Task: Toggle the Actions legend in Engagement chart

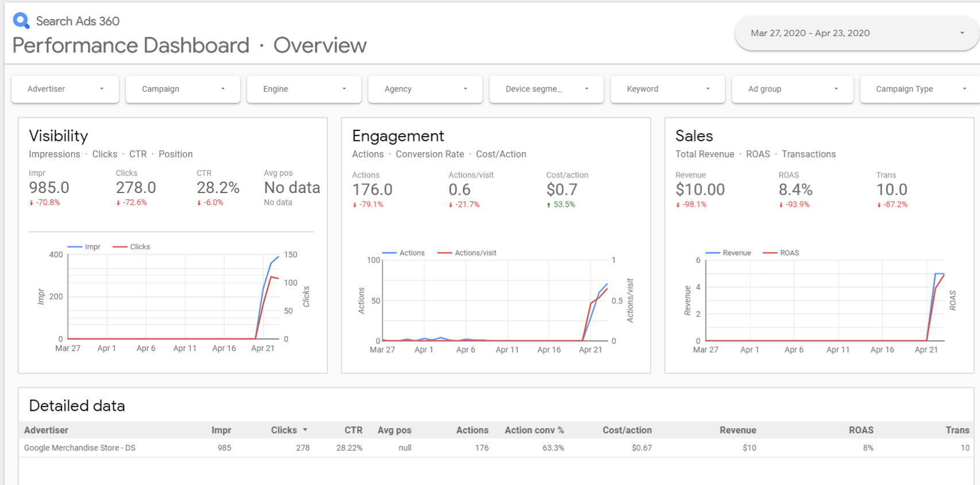Action: pyautogui.click(x=404, y=253)
